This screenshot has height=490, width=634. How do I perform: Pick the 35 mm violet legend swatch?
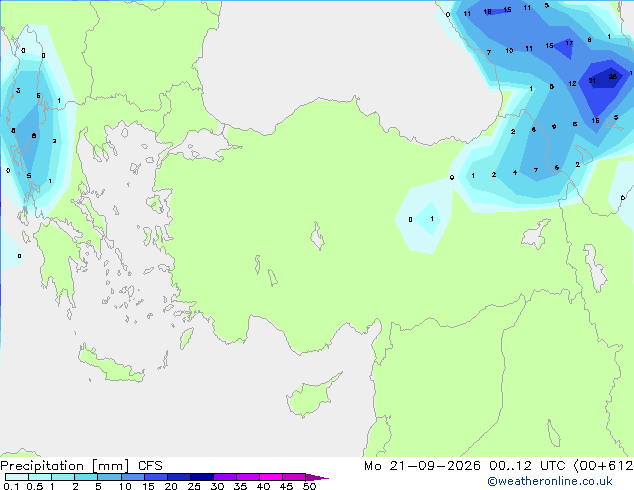(248, 477)
